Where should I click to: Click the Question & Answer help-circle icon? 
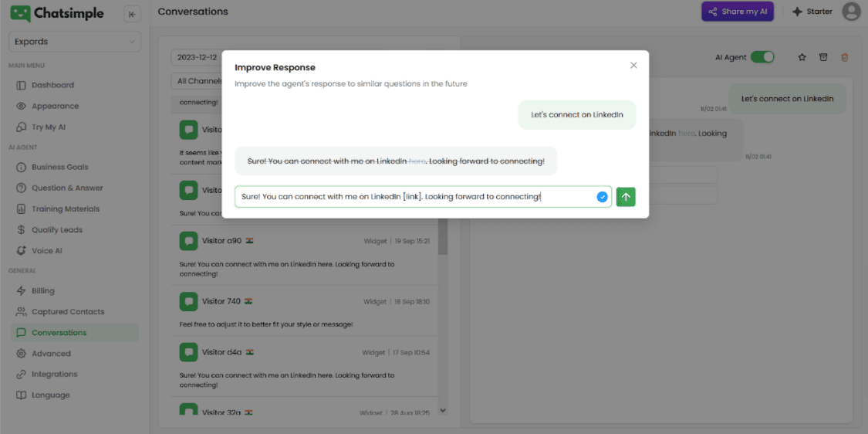click(21, 188)
